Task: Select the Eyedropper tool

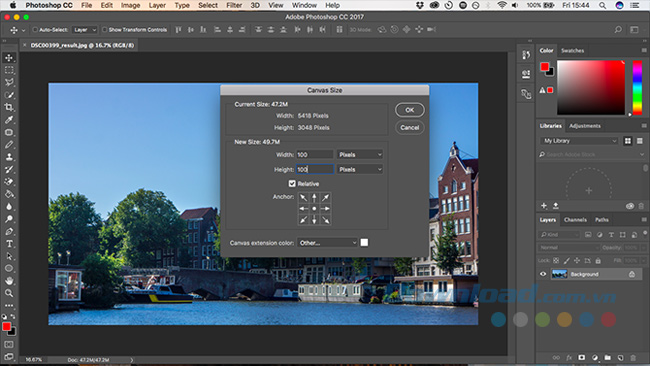Action: pos(9,120)
